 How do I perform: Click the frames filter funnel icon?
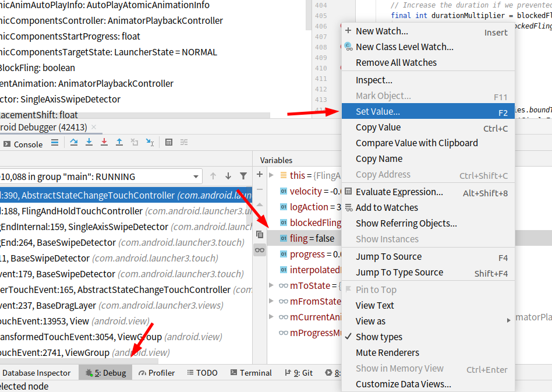(x=243, y=176)
